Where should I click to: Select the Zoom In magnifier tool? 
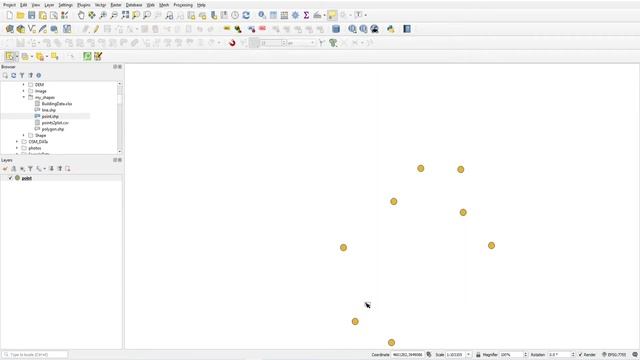click(103, 16)
